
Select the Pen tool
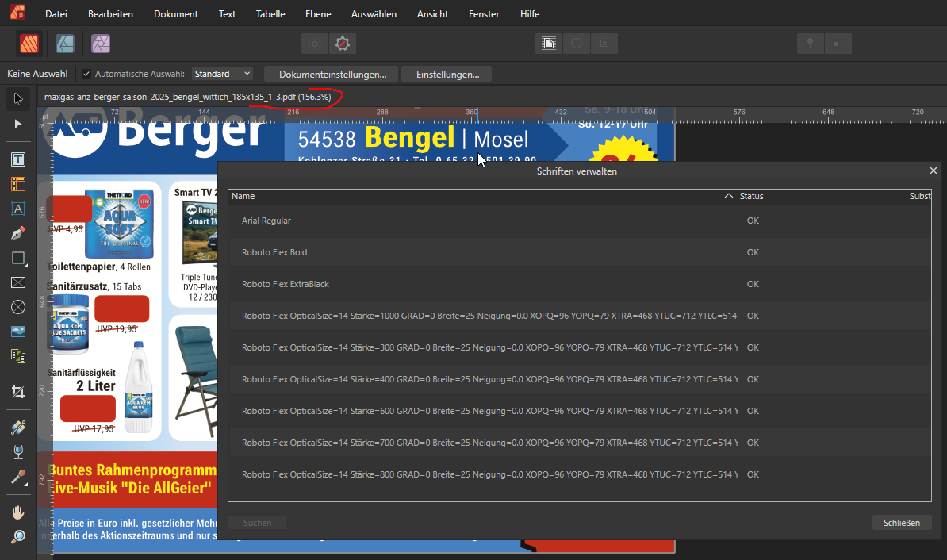18,233
